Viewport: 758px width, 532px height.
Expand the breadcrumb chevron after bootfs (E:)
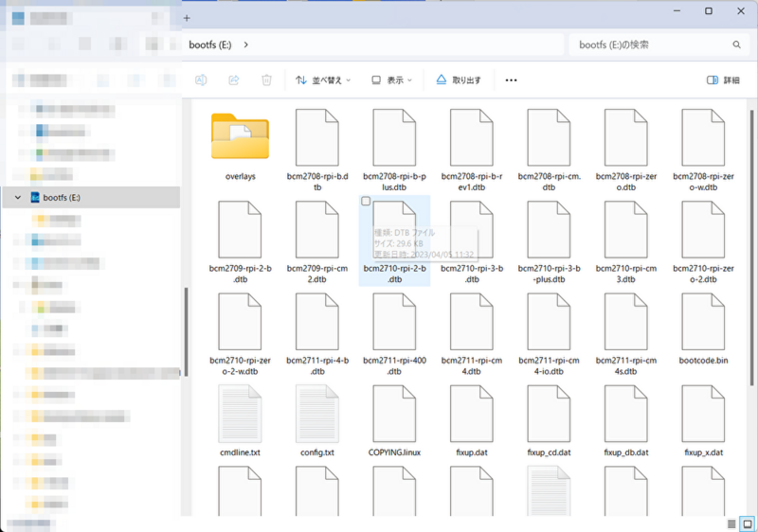click(x=246, y=44)
